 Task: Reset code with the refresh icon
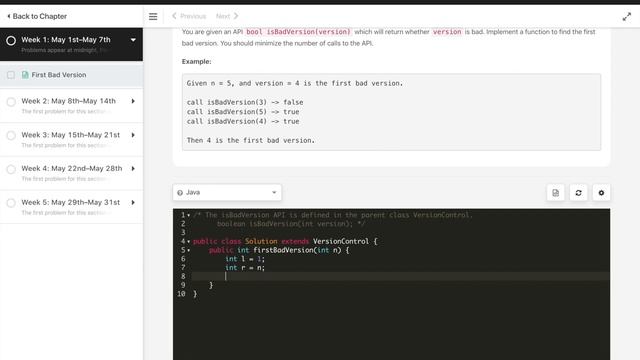tap(578, 193)
